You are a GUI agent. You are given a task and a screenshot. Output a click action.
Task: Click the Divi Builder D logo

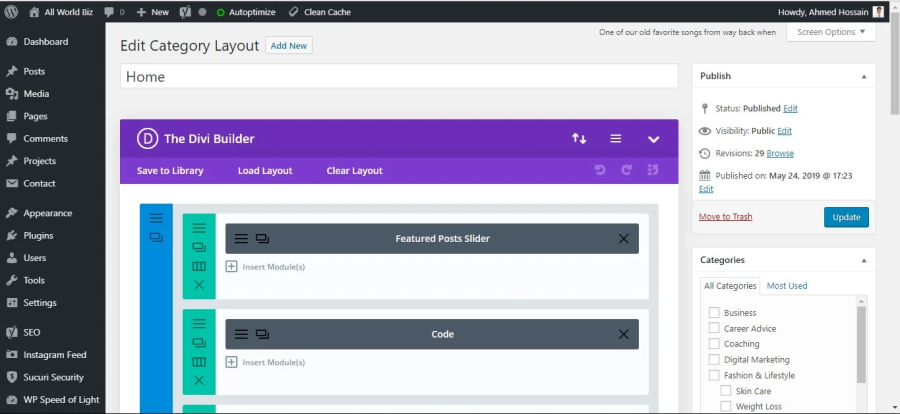(147, 138)
